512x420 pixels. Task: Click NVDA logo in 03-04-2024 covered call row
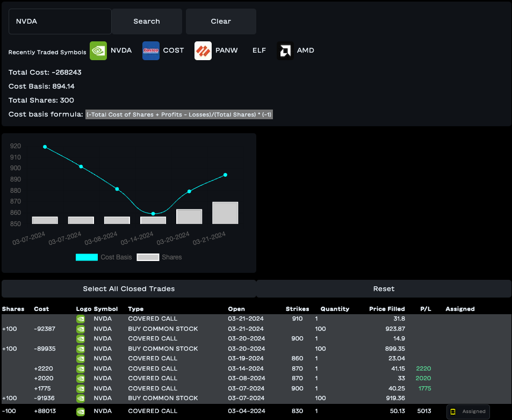click(x=81, y=411)
